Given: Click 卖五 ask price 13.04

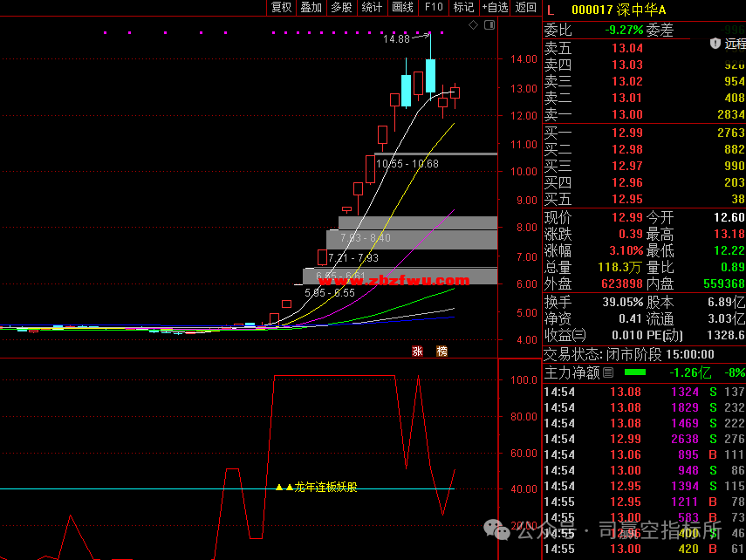Looking at the screenshot, I should [627, 48].
